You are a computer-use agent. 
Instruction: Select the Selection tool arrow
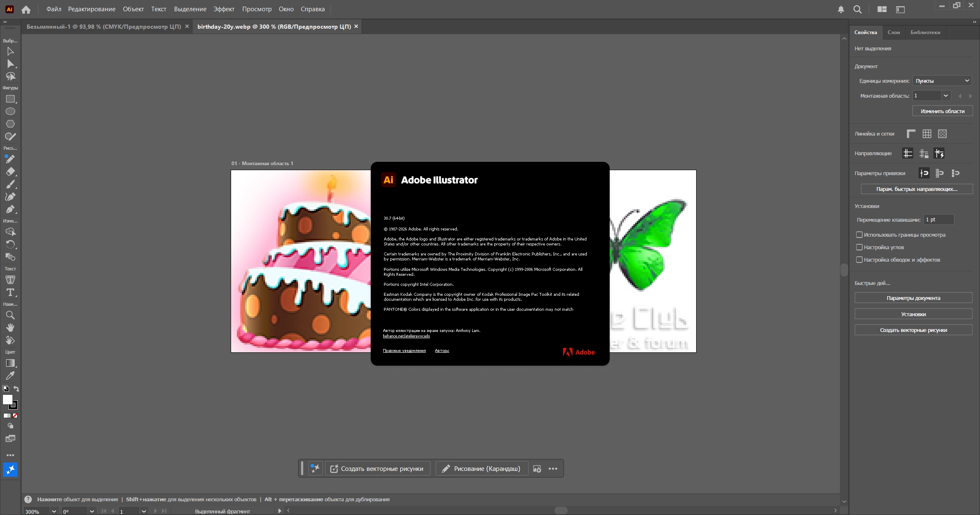point(10,51)
